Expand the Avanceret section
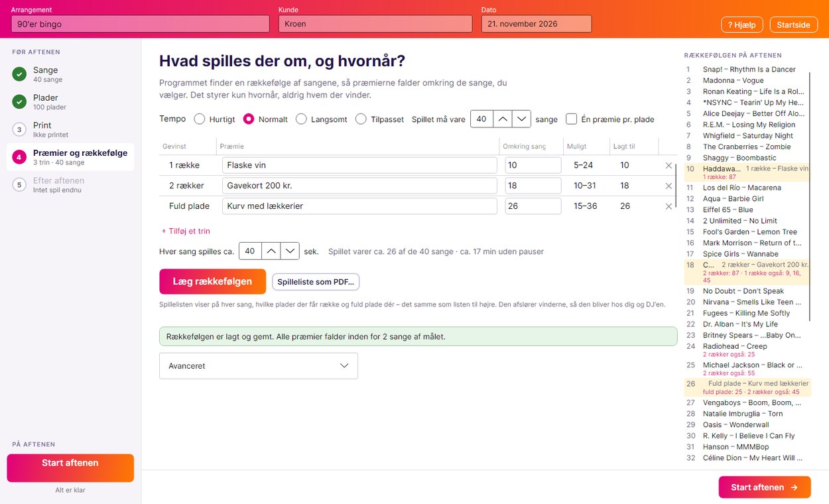Screen dimensions: 829x504 point(259,366)
